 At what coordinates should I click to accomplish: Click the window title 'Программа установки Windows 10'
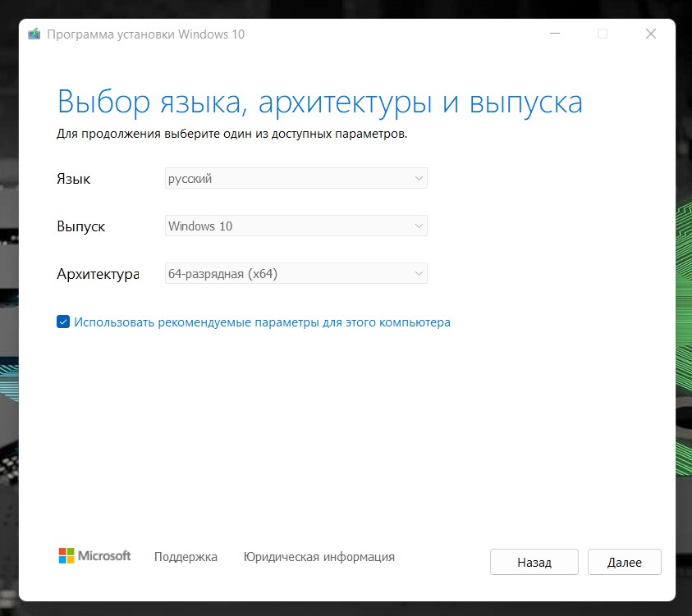pyautogui.click(x=145, y=34)
